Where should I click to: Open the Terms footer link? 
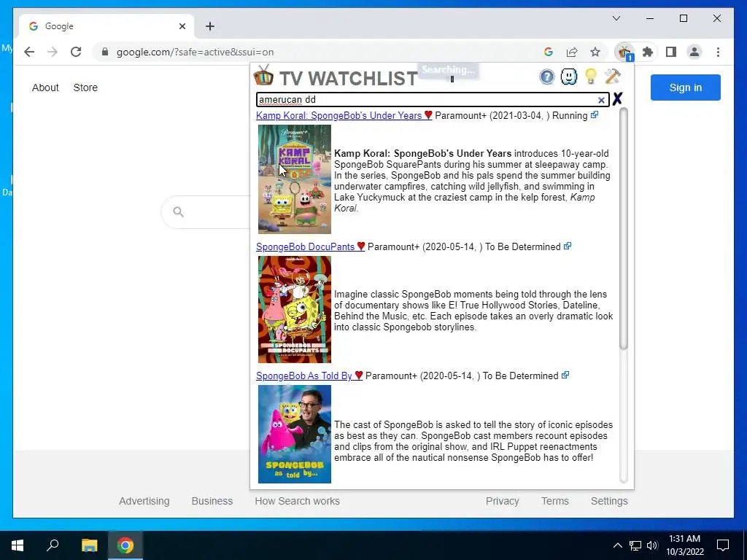[x=555, y=501]
